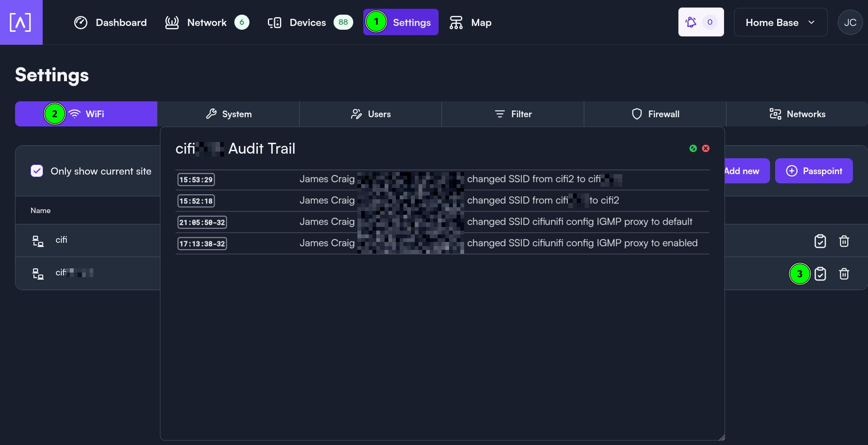Open audit trail for the cifi network

pos(820,241)
